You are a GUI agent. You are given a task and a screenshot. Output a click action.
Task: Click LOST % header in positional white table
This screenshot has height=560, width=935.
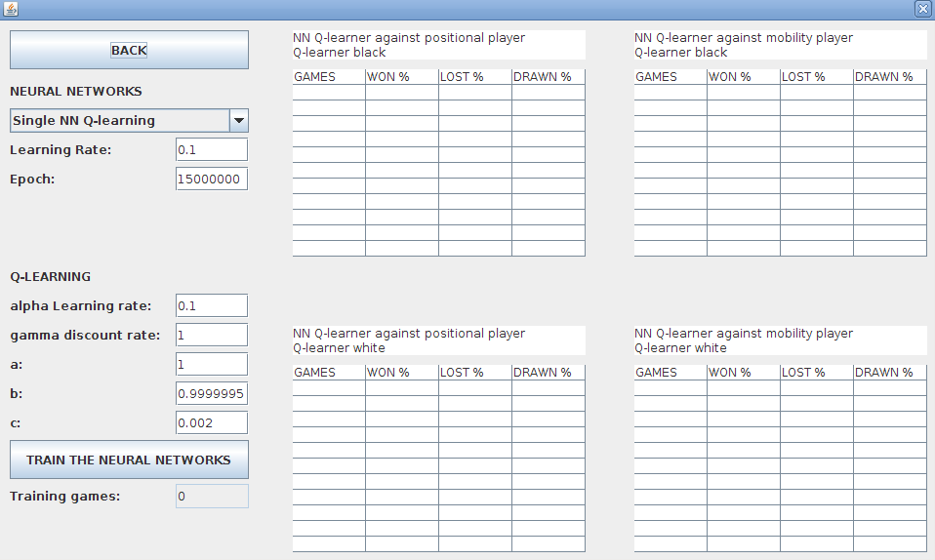475,373
